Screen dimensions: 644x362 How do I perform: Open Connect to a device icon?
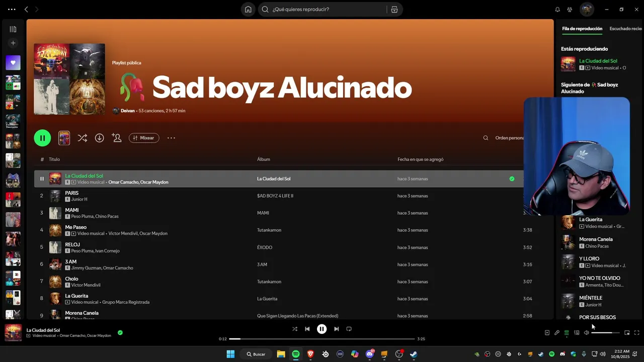577,333
